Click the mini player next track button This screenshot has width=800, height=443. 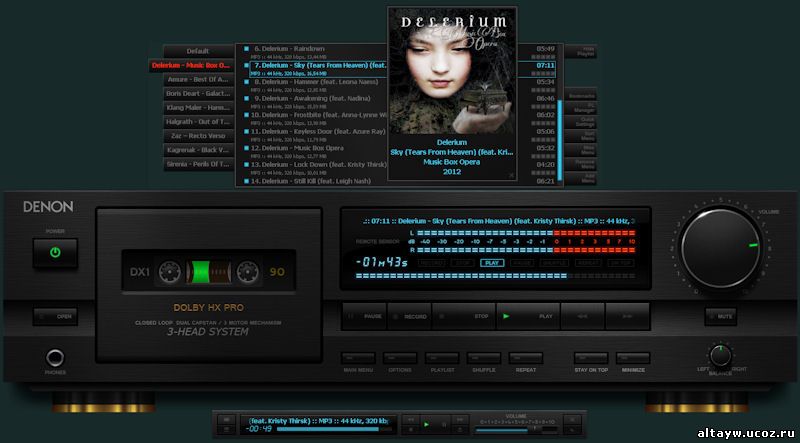(x=460, y=420)
